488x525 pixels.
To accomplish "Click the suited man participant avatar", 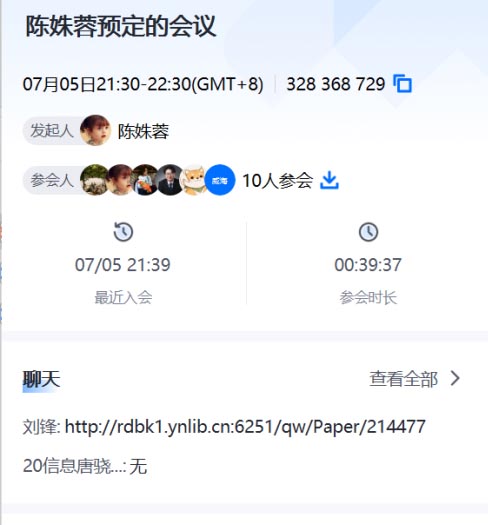I will point(170,180).
